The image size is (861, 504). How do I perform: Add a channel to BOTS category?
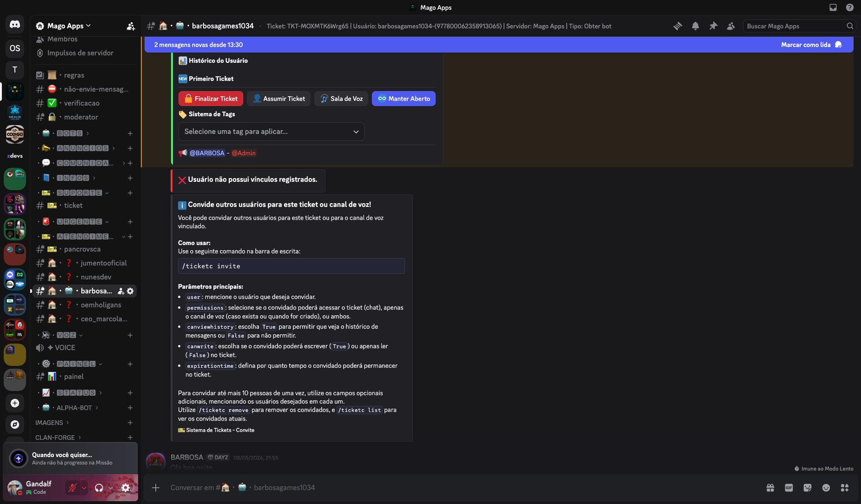click(130, 133)
